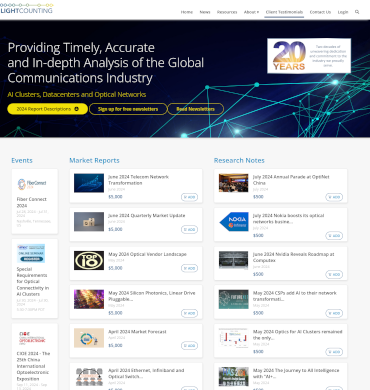Select the Client Testimonials menu item

click(x=284, y=12)
